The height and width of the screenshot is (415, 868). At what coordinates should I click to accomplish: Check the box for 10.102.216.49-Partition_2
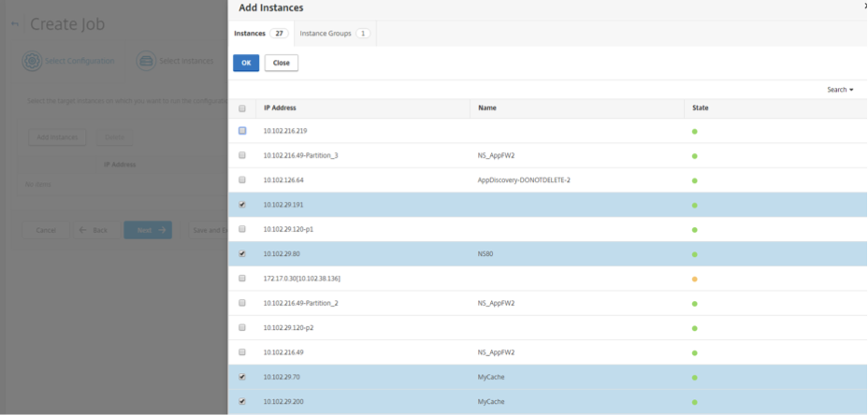tap(242, 303)
